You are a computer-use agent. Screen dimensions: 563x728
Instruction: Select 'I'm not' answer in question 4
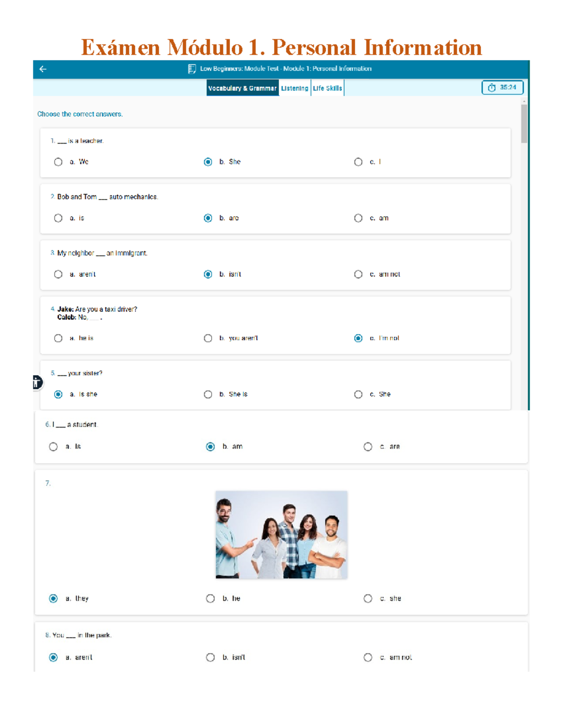click(358, 338)
